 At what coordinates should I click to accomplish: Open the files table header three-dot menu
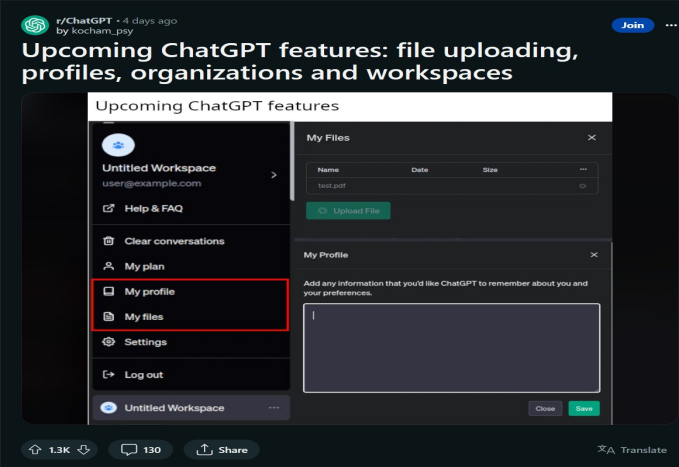[583, 169]
